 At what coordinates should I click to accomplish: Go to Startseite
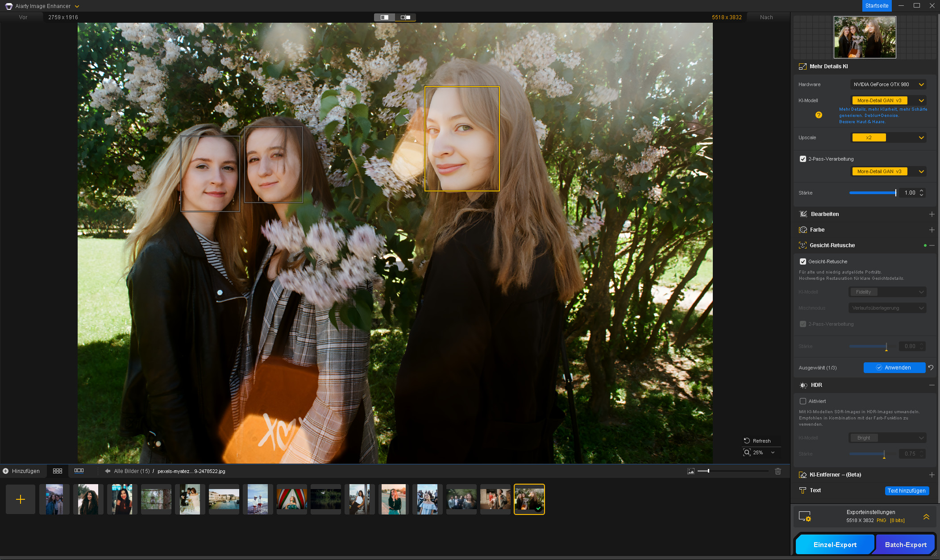[877, 6]
